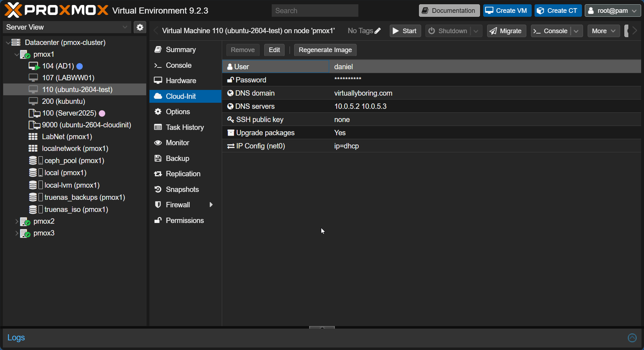Select template 100 (Server2025)
644x350 pixels.
69,113
